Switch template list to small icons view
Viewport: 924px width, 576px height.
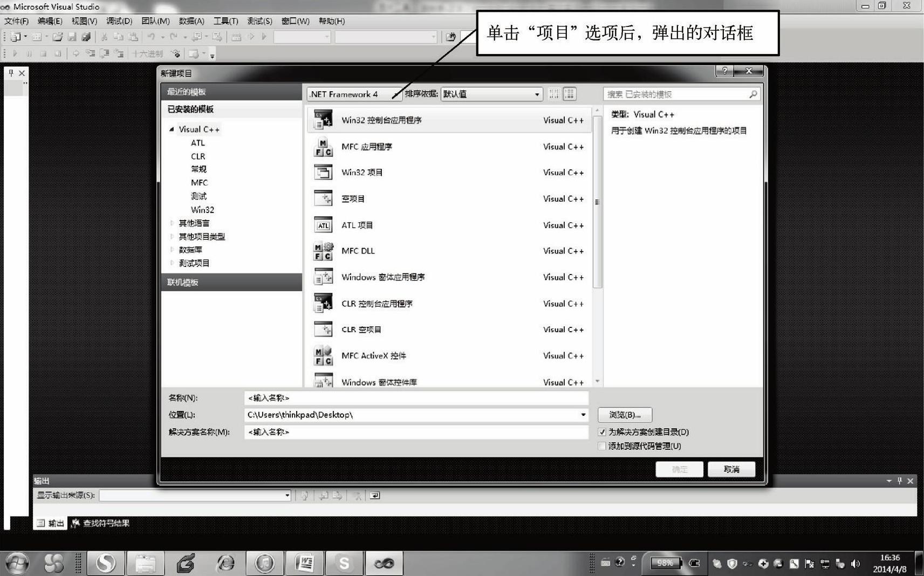coord(554,94)
